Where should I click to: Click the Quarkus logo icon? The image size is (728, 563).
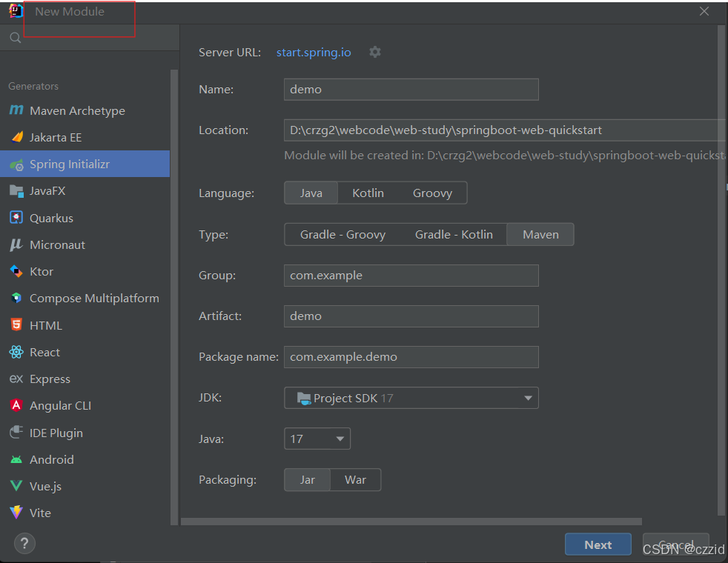tap(16, 218)
